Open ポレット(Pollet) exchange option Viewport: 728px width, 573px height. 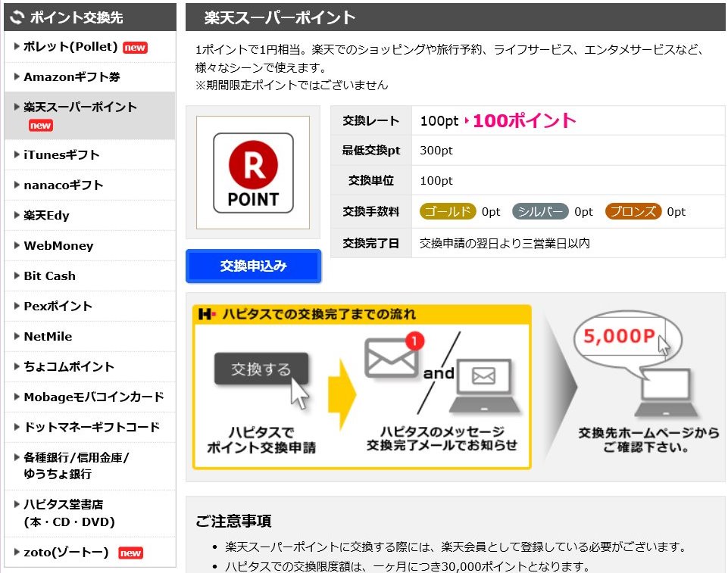tap(70, 47)
